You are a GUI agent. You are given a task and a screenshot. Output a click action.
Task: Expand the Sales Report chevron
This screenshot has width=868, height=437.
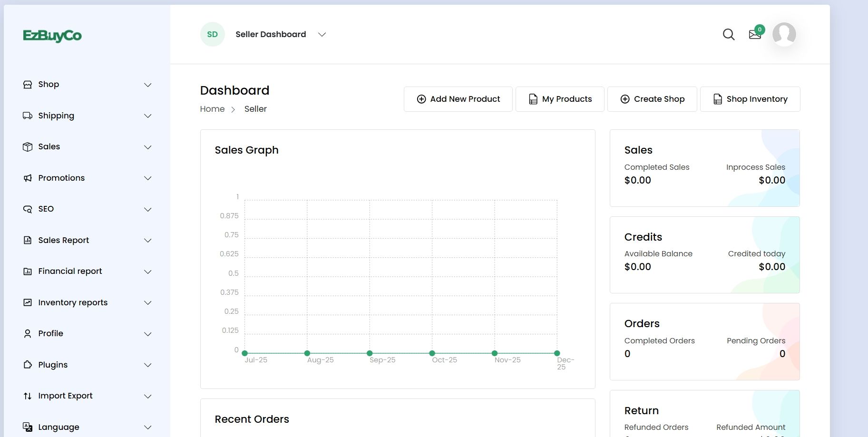(148, 241)
